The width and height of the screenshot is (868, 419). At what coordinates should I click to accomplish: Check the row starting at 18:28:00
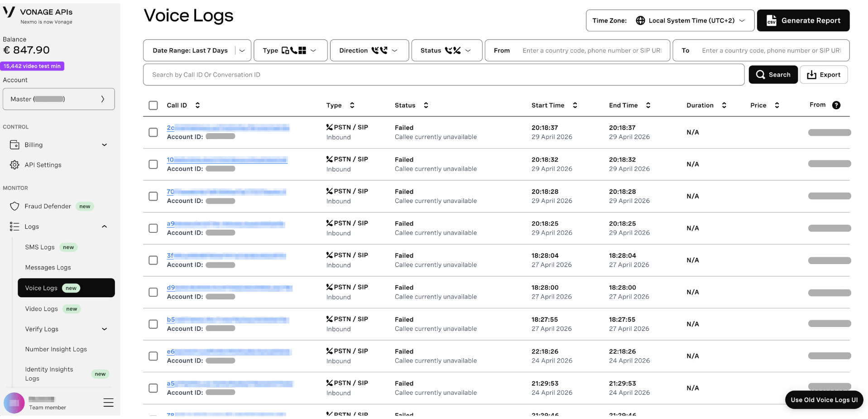tap(153, 292)
